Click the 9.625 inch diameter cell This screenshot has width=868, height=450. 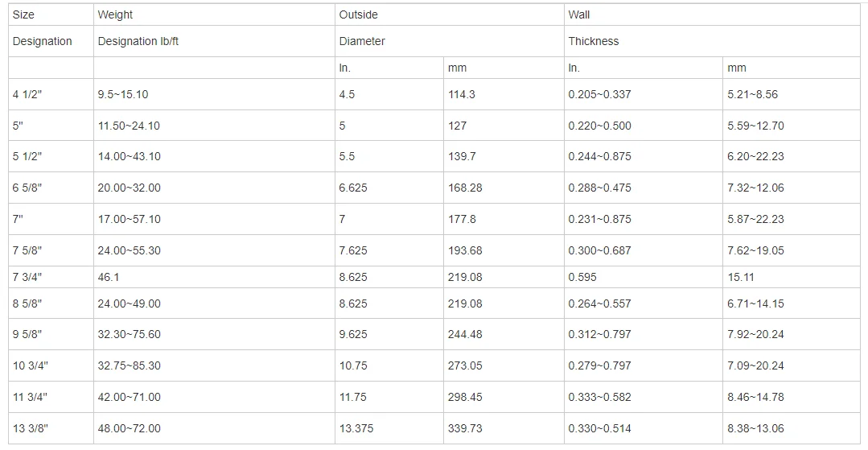tap(389, 334)
